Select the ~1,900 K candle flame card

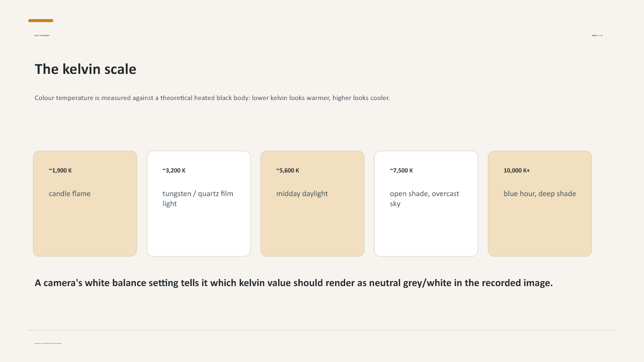85,204
